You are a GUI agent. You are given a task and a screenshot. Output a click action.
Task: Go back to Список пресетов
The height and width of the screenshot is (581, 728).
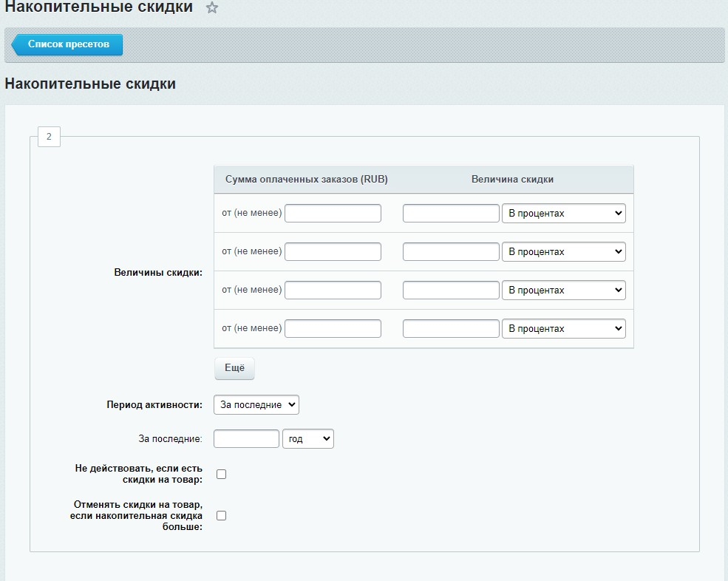tap(68, 44)
